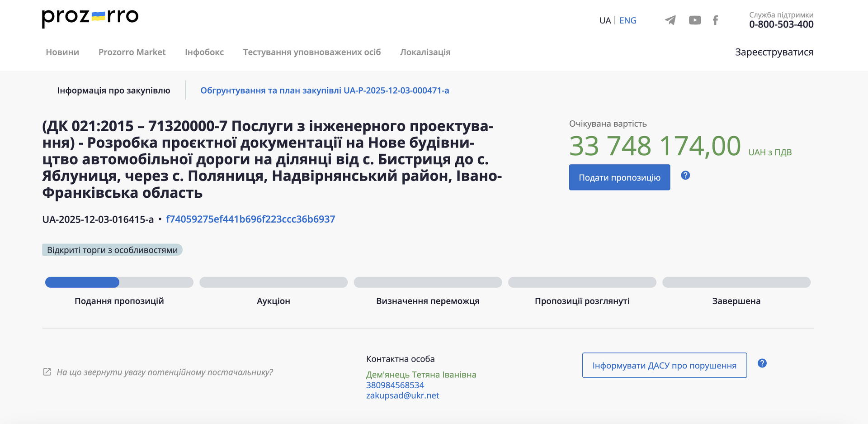This screenshot has height=424, width=868.
Task: Open the Prozorro Telegram channel icon
Action: [x=670, y=20]
